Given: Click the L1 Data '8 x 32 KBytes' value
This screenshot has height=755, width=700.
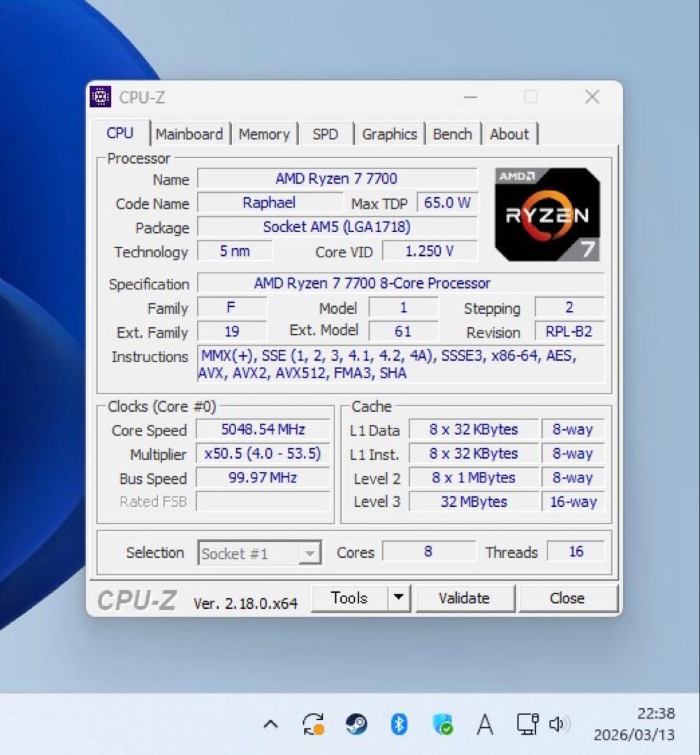Looking at the screenshot, I should click(x=474, y=429).
